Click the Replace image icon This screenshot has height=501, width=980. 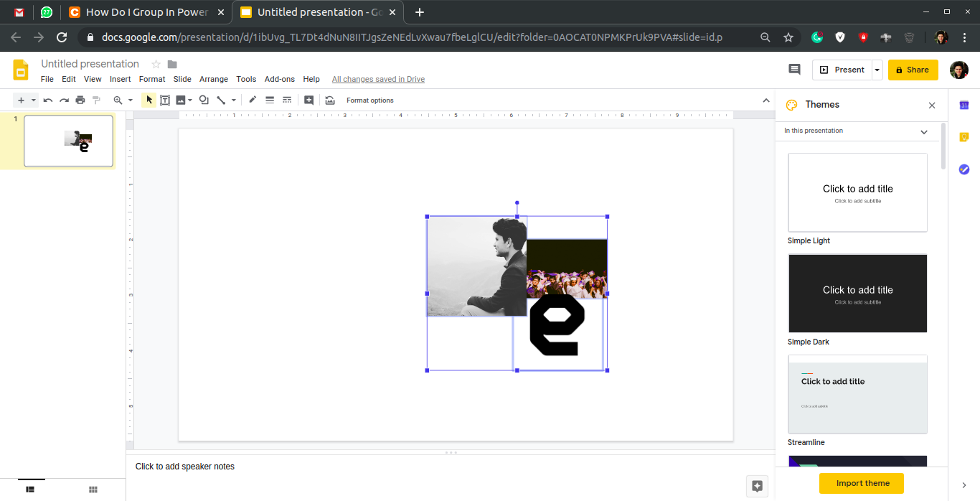pos(330,100)
